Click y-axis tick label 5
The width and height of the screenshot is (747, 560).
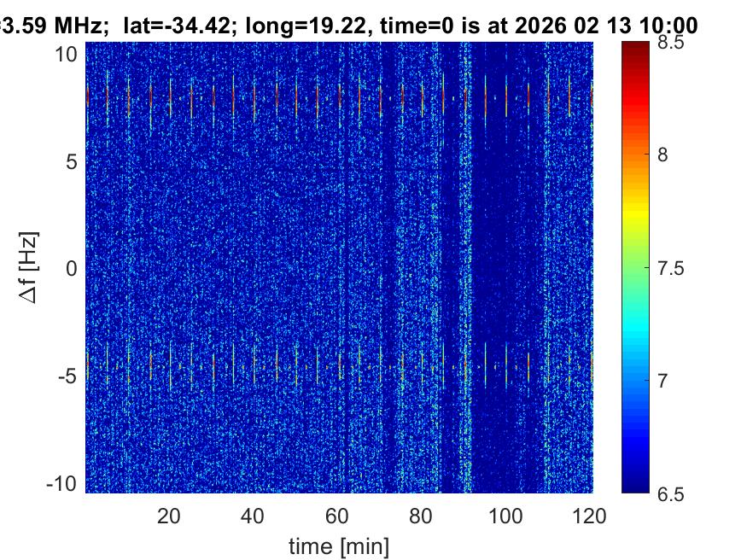73,161
